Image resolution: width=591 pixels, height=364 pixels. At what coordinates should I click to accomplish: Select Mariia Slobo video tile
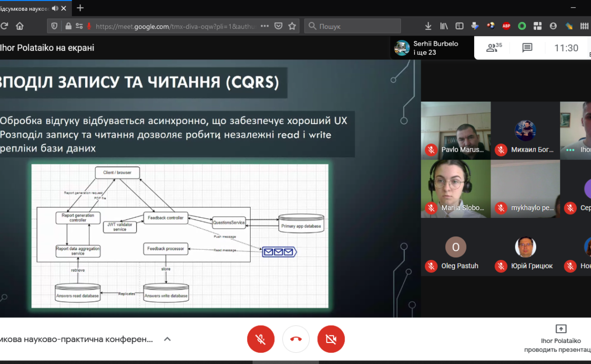point(456,189)
